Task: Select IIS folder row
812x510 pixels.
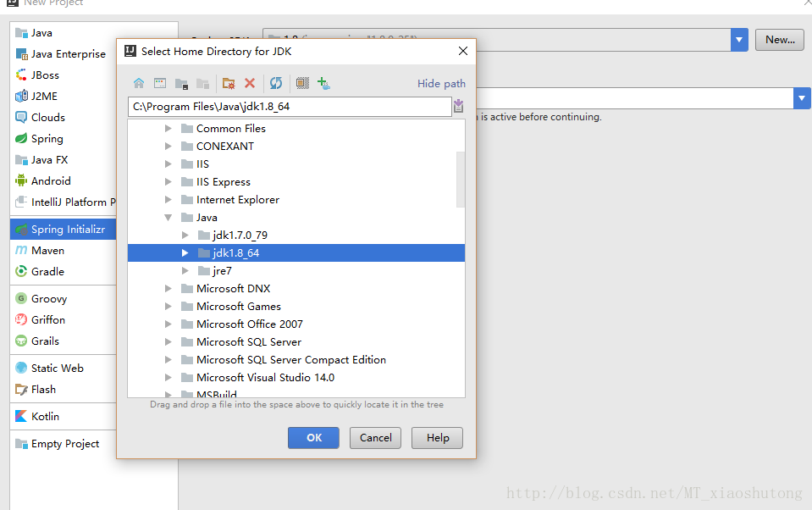Action: click(x=296, y=164)
